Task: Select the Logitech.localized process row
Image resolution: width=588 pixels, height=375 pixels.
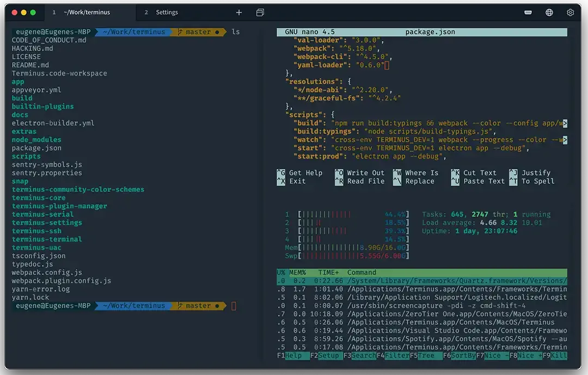Action: (x=422, y=297)
